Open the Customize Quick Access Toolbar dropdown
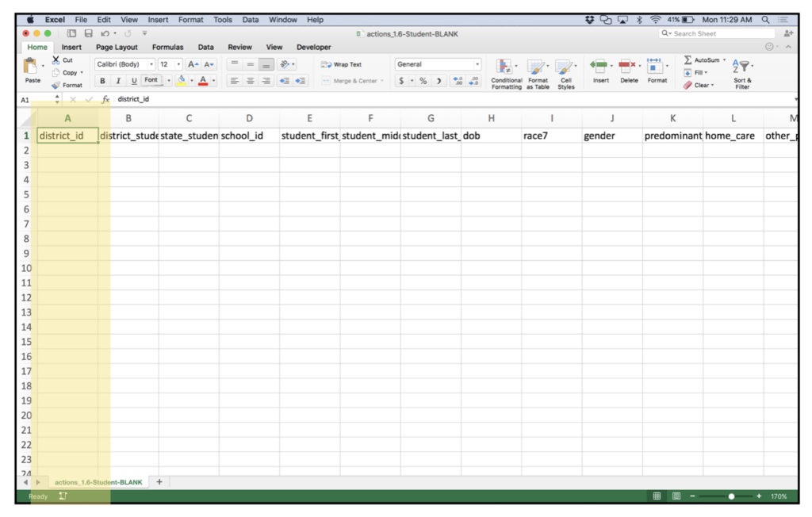Screen dimensions: 812x517 coord(144,33)
